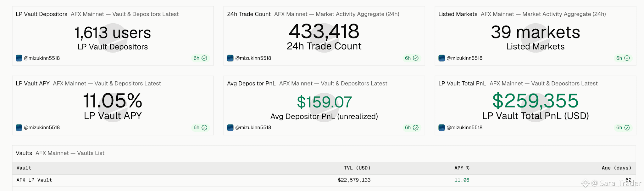Select the AFX LP Vault table row

[x=324, y=180]
